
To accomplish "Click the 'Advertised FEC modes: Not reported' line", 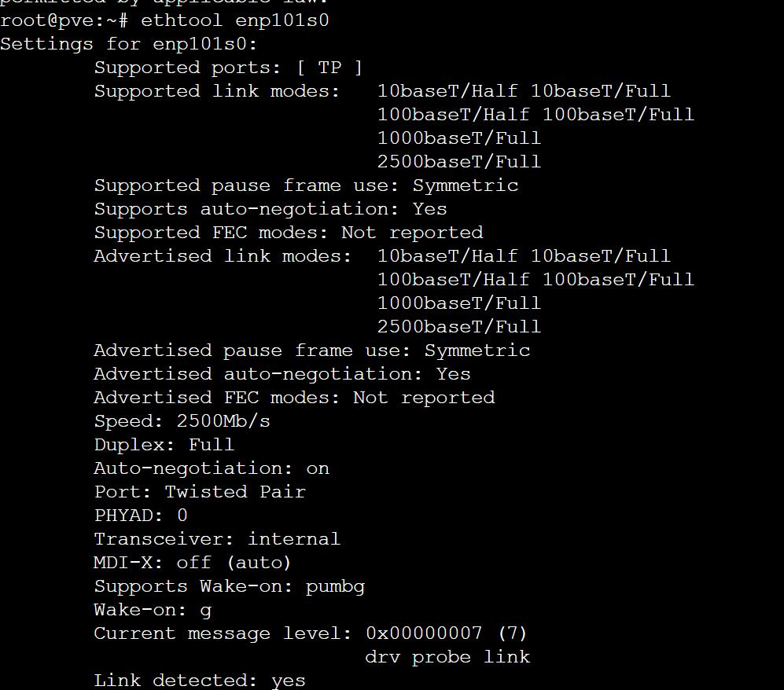I will pos(294,398).
